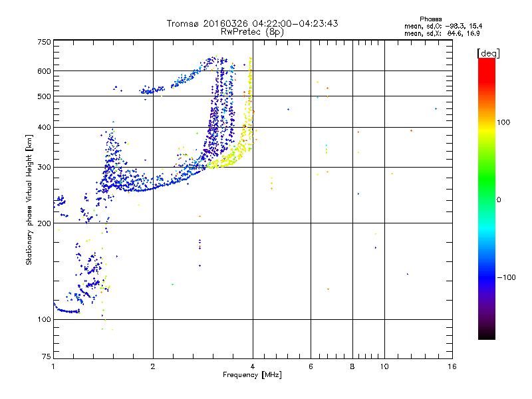Viewport: 532px width, 399px height.
Task: Pick the green band near colorbar 0
Action: coord(486,199)
